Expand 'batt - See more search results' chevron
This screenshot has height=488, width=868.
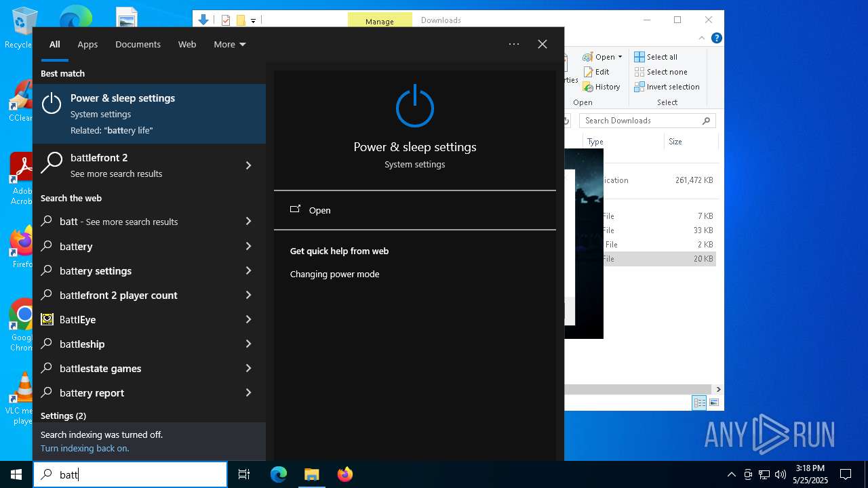248,222
